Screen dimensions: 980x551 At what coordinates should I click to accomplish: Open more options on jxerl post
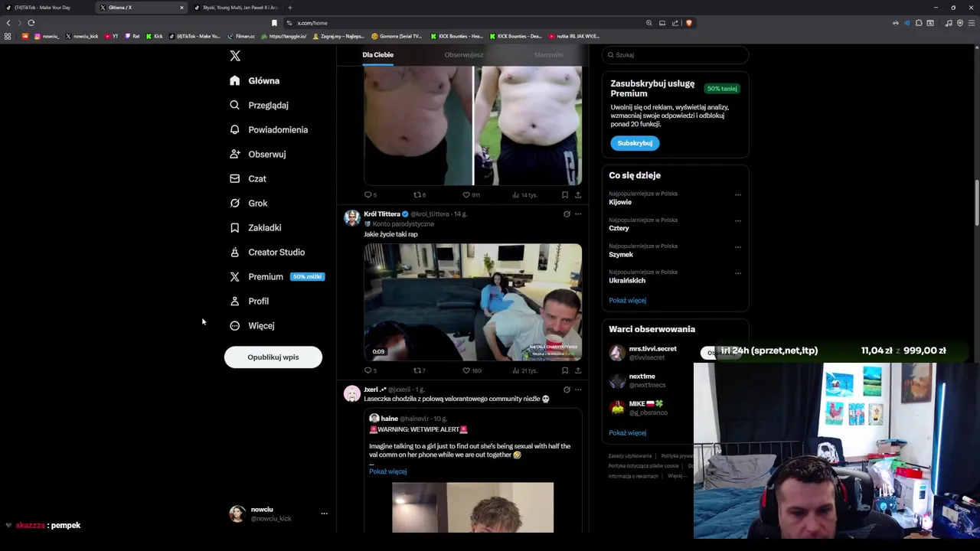(x=578, y=390)
